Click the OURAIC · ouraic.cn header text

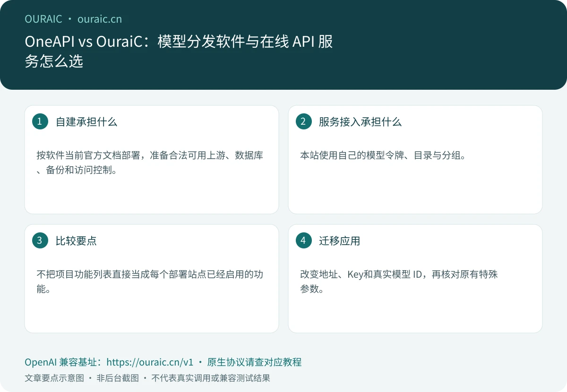point(73,19)
